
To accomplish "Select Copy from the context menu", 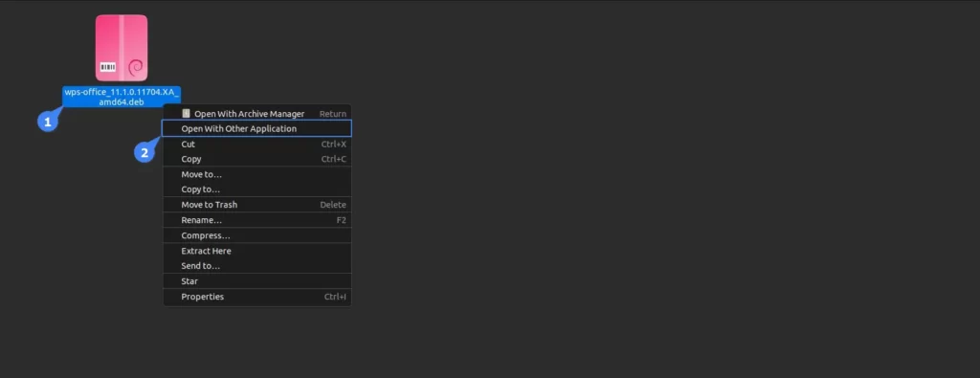I will [x=256, y=159].
